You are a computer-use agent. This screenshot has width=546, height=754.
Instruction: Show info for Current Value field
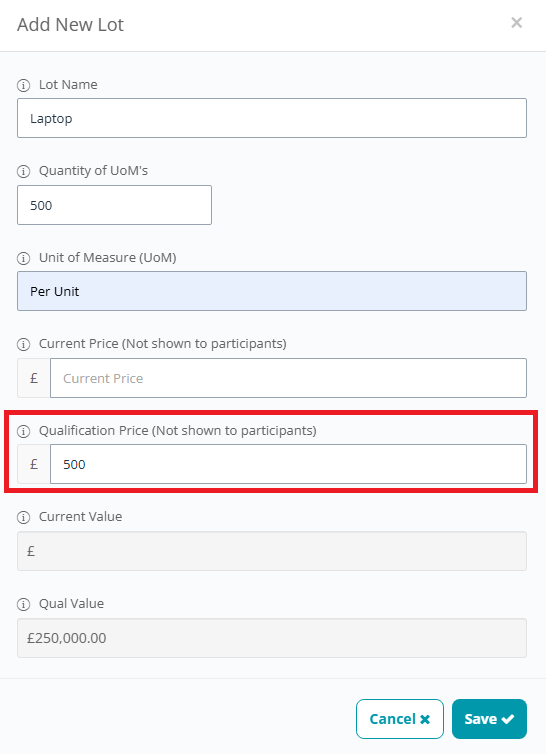point(23,517)
